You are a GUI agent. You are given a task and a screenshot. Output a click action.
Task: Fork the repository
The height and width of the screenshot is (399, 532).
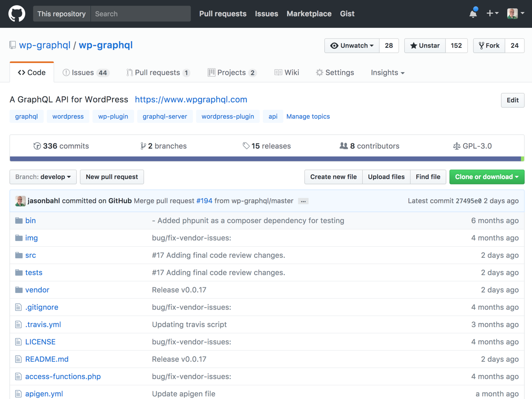[x=489, y=46]
